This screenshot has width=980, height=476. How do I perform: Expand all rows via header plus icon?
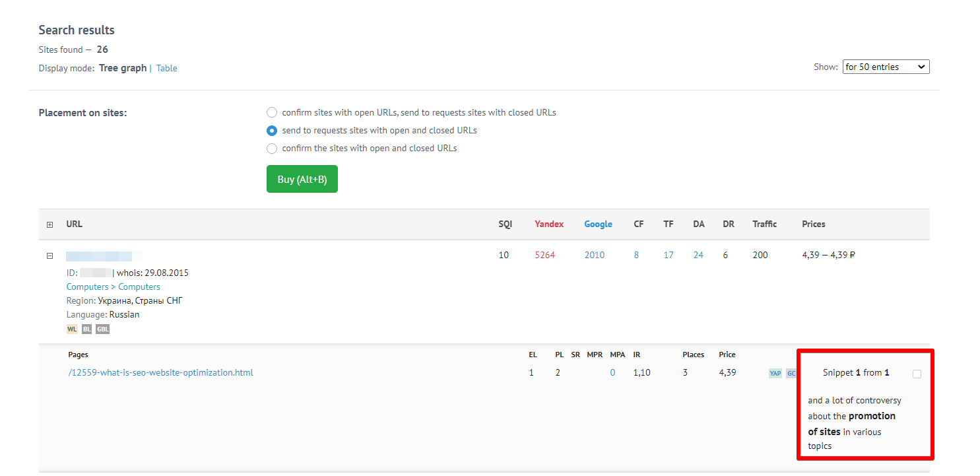point(49,224)
